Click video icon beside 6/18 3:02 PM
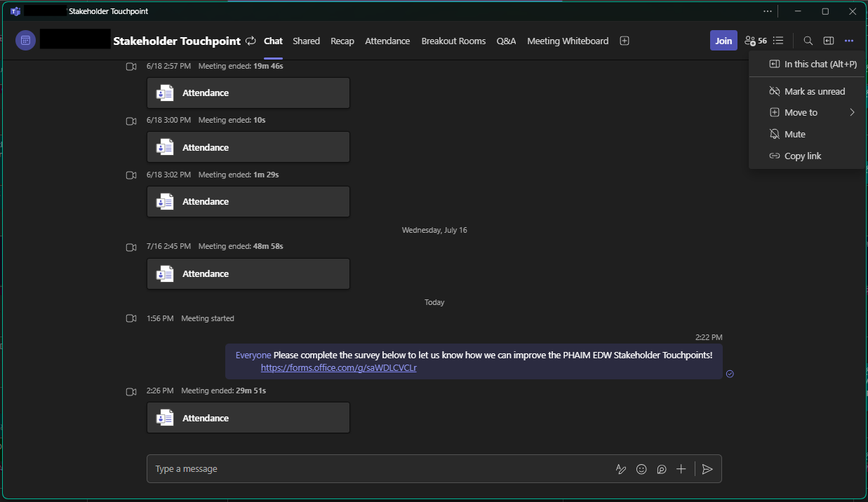Image resolution: width=868 pixels, height=502 pixels. pos(131,175)
